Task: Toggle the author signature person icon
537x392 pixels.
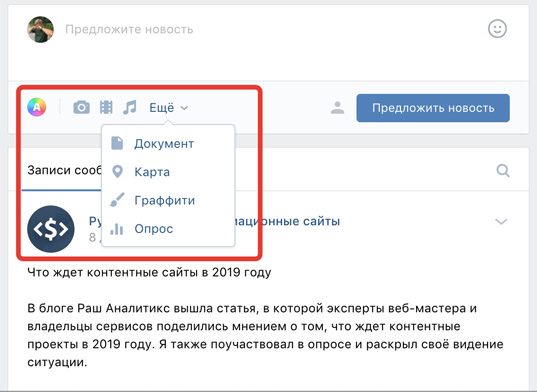Action: [x=337, y=108]
